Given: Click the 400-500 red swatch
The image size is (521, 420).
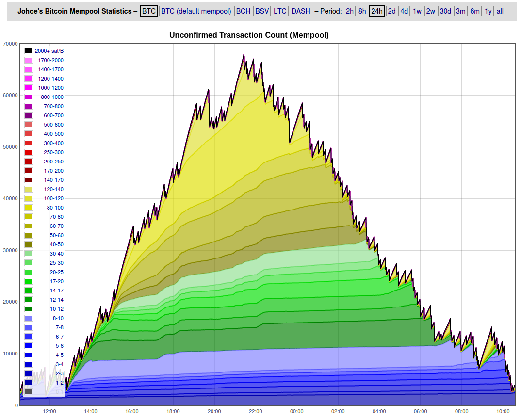Looking at the screenshot, I should 29,134.
